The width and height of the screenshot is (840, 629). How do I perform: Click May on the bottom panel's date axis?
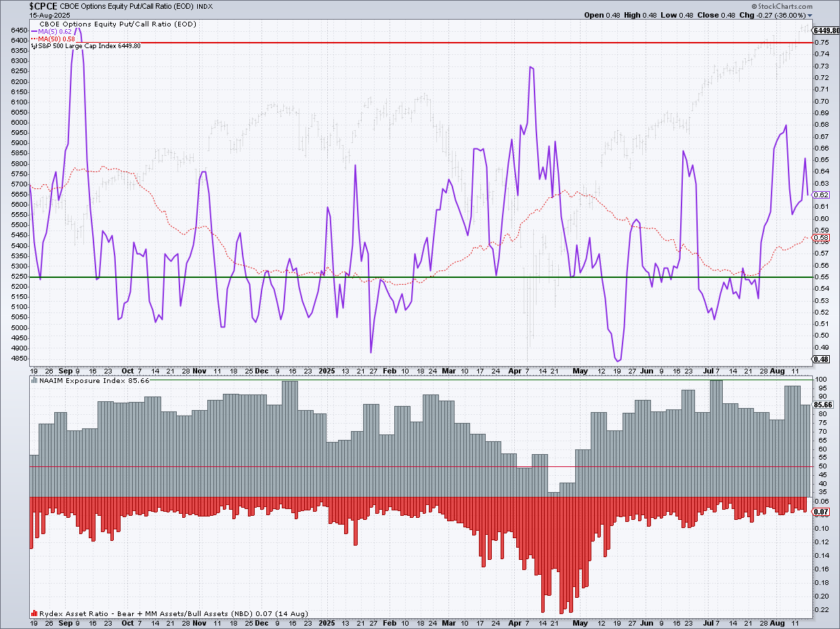pyautogui.click(x=580, y=622)
